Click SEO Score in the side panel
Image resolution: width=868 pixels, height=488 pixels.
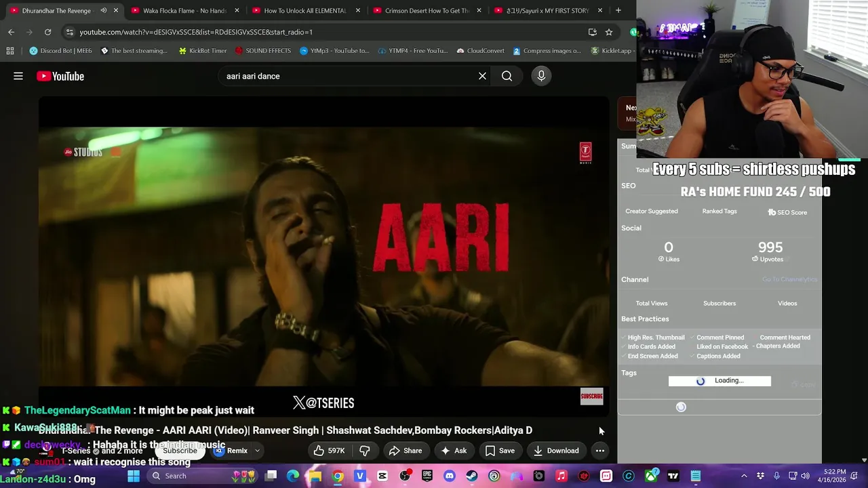(787, 212)
